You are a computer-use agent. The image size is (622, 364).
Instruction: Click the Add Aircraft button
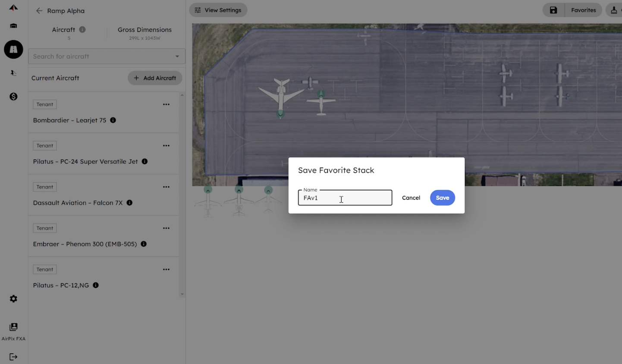(155, 78)
